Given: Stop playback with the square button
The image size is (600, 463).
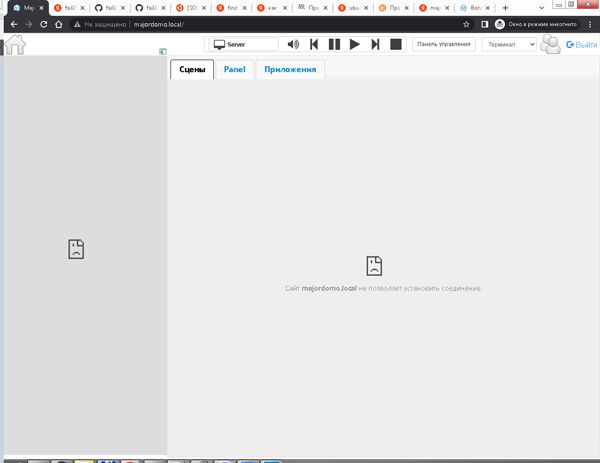Looking at the screenshot, I should click(x=396, y=44).
